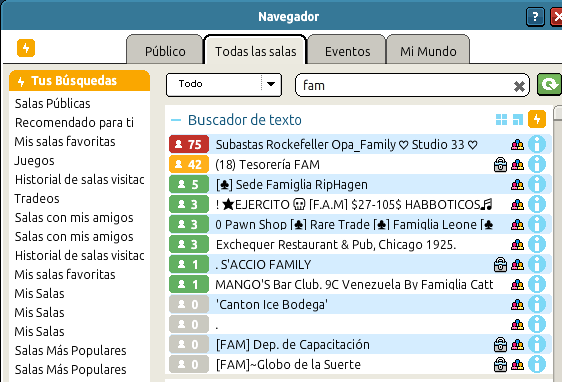Clear the 'fam' search text
The height and width of the screenshot is (382, 562).
[x=519, y=86]
